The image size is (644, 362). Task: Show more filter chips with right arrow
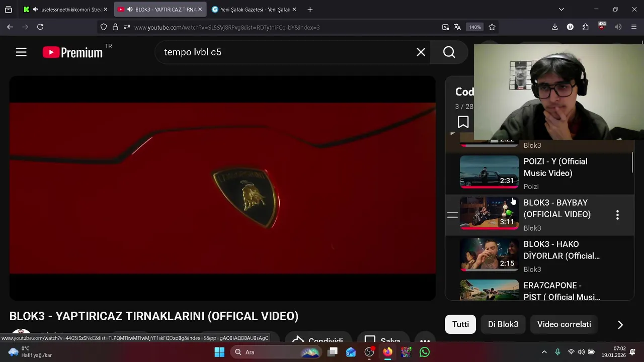tap(620, 325)
